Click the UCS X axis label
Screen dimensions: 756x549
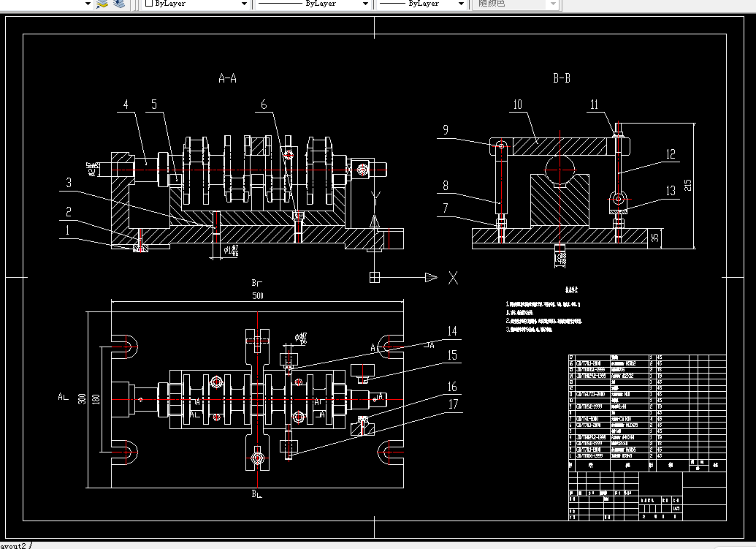click(453, 278)
